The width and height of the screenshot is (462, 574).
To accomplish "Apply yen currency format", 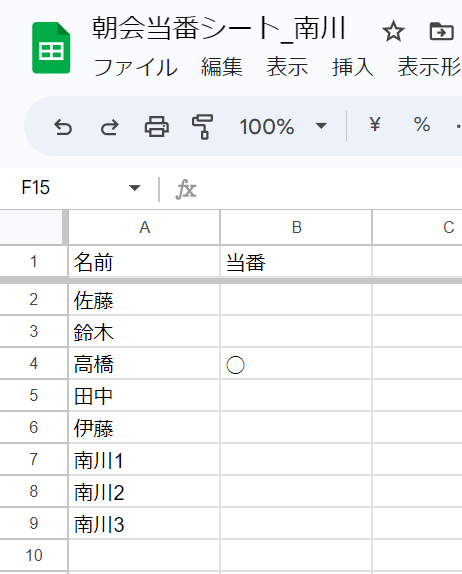I will [375, 124].
